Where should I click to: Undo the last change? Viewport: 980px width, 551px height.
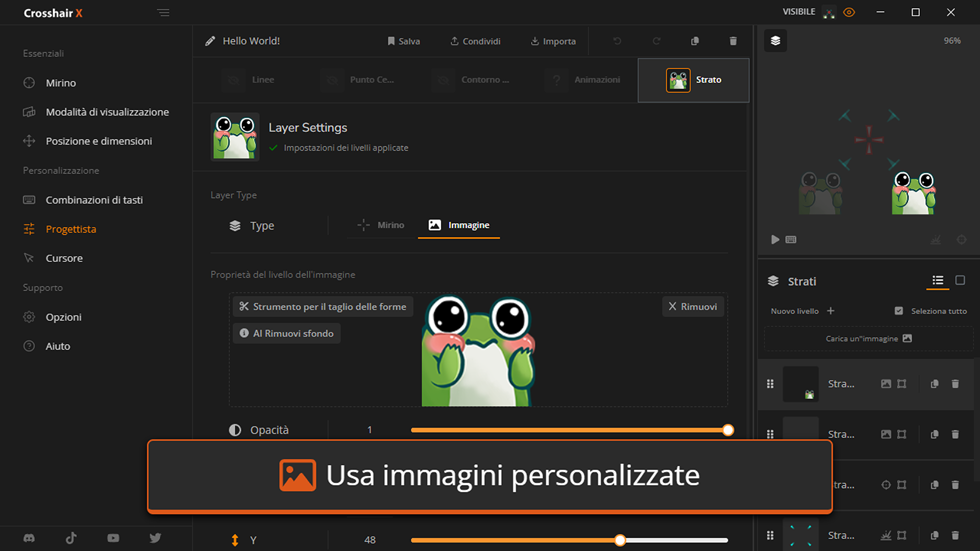pos(617,41)
